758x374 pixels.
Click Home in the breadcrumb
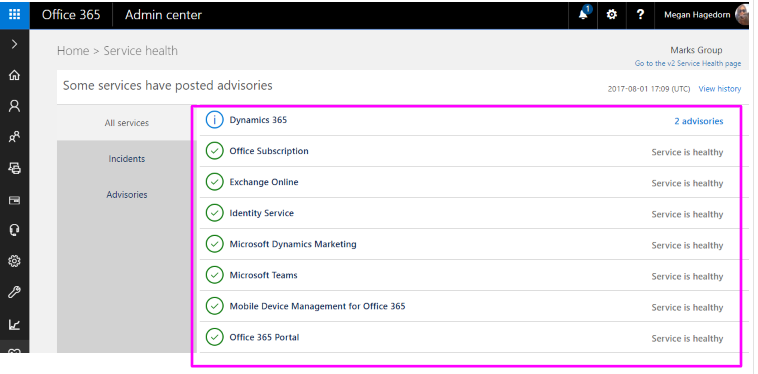click(x=73, y=51)
